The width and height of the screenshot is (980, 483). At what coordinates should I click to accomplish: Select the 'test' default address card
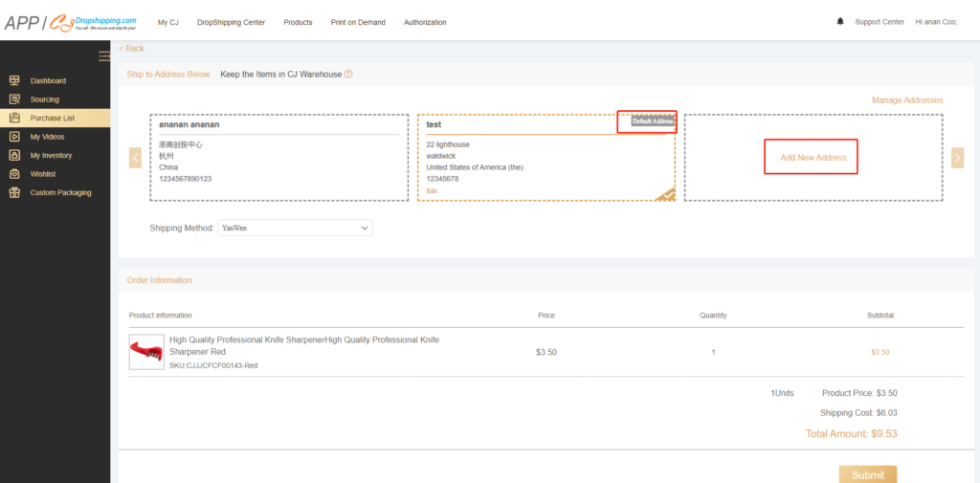click(546, 158)
